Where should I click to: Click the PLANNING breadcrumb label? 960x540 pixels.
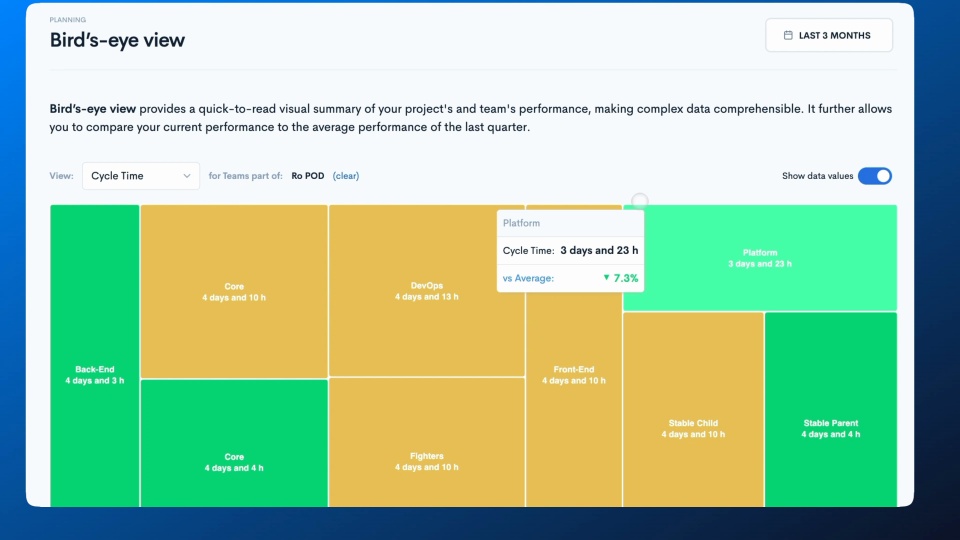point(67,20)
